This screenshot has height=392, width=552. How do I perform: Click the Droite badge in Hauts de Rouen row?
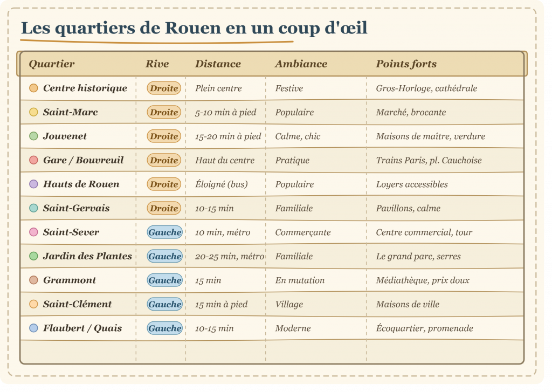click(x=164, y=184)
